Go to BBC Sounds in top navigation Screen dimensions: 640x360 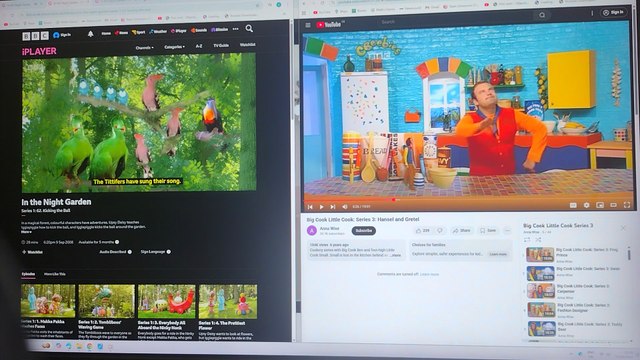click(x=199, y=30)
